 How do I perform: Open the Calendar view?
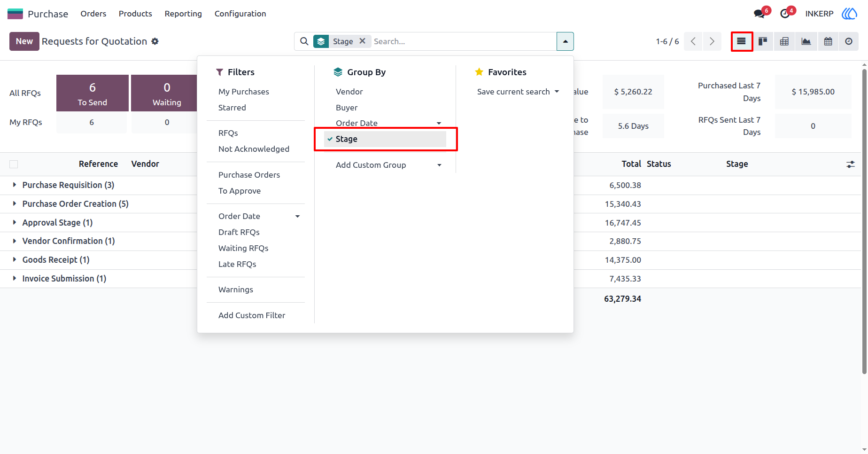pos(828,41)
